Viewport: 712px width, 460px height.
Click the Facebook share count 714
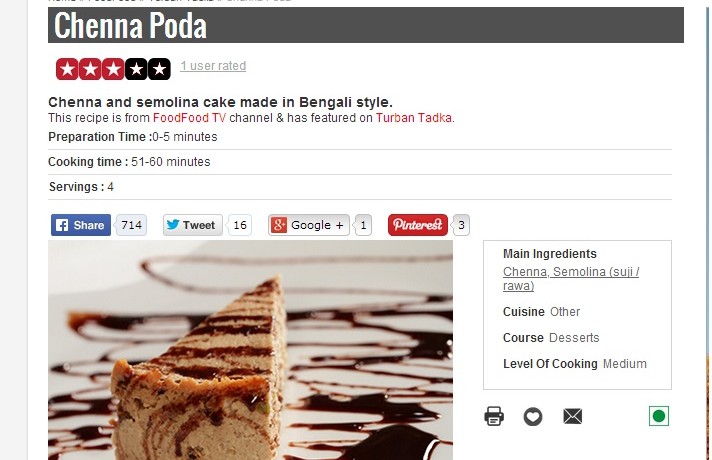pyautogui.click(x=131, y=225)
